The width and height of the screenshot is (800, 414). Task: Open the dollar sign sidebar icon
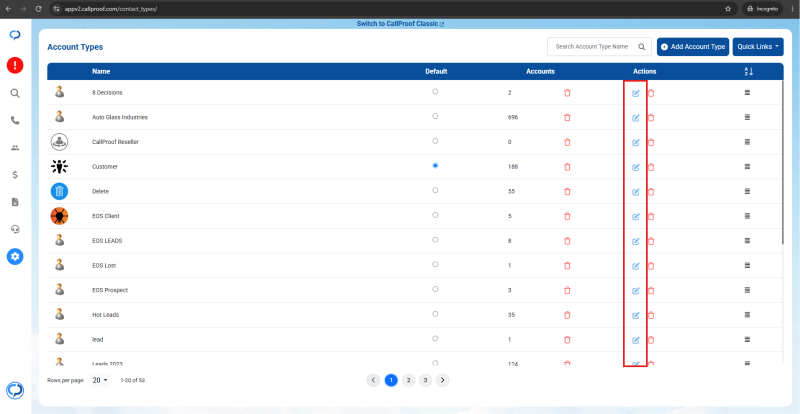15,175
